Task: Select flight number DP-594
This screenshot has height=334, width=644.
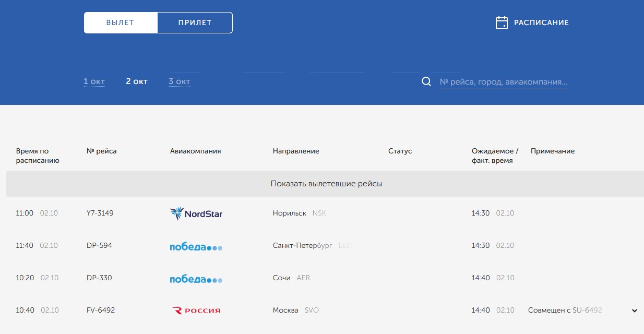Action: [x=99, y=245]
